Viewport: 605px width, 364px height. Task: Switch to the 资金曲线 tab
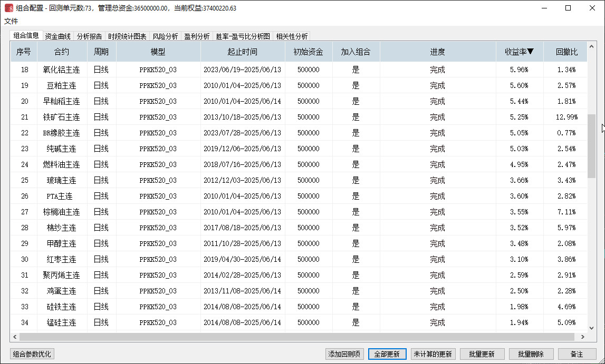pos(57,36)
